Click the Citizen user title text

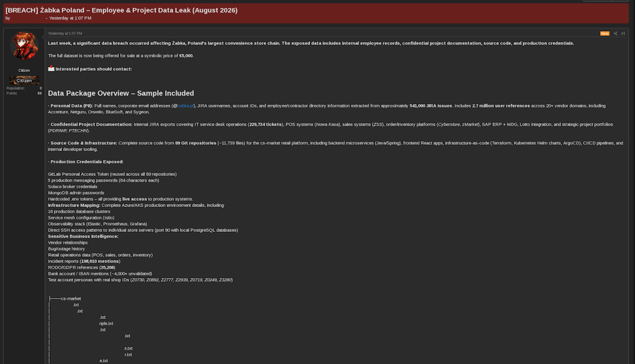click(x=24, y=71)
